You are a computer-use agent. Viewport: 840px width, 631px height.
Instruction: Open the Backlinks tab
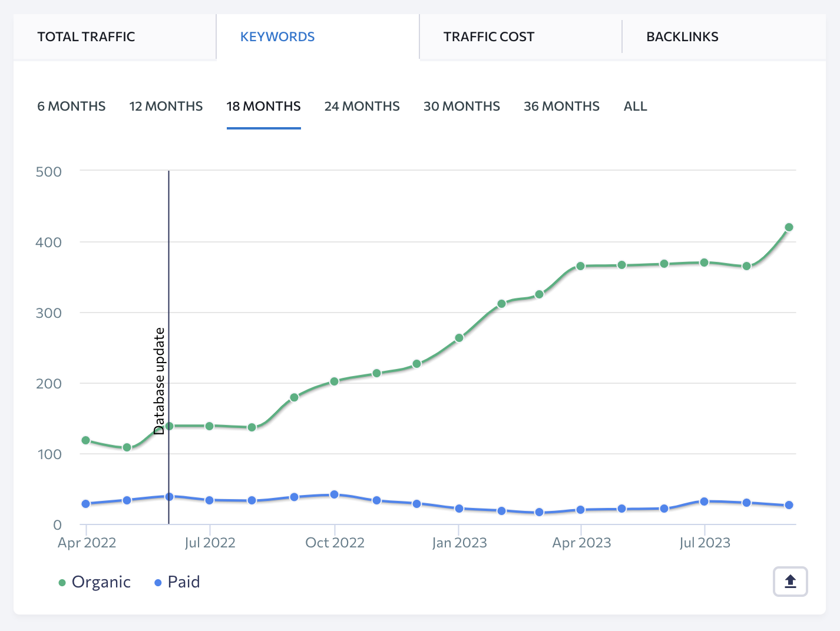point(682,36)
